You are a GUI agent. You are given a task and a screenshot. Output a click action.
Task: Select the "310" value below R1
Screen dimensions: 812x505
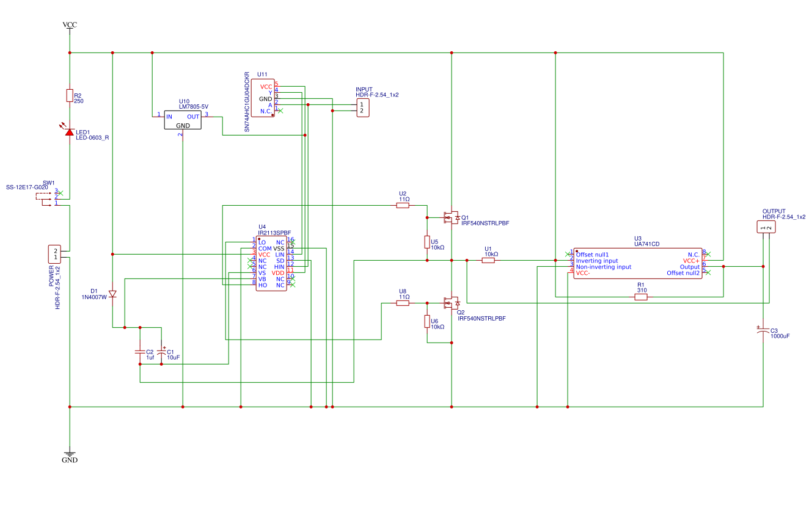642,290
